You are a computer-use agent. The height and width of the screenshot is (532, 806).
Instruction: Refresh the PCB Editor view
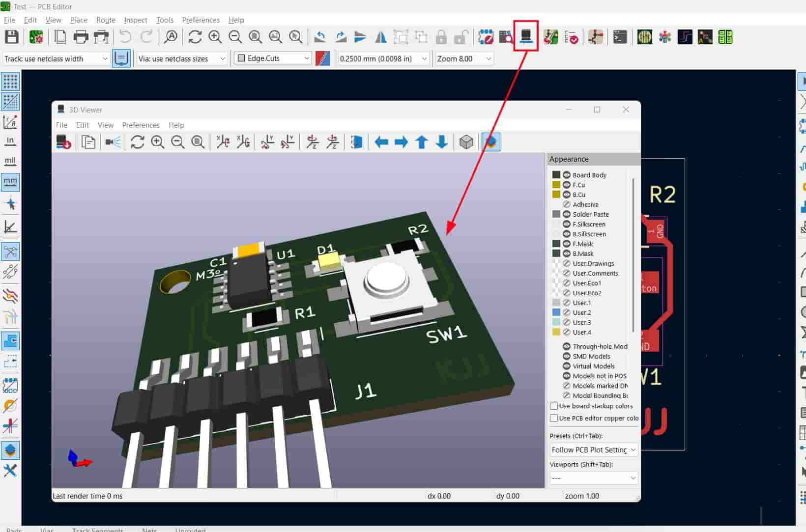195,37
